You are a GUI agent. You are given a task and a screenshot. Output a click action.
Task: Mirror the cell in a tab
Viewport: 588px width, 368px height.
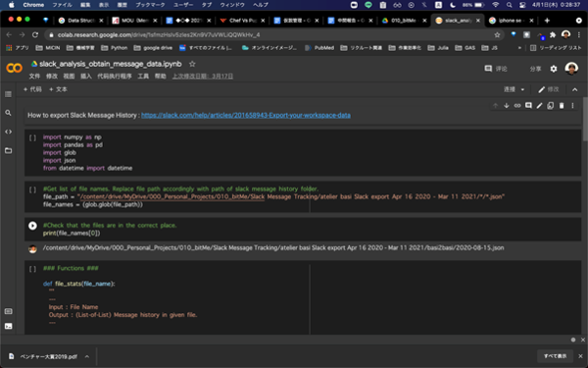(x=550, y=106)
